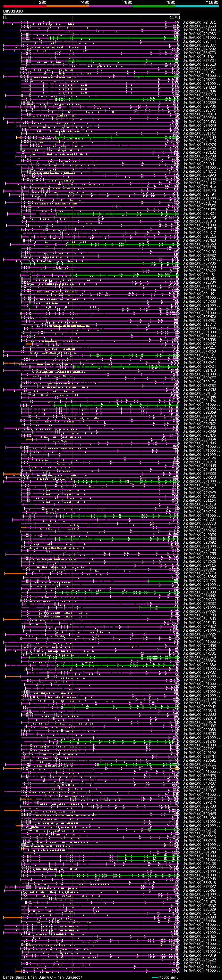This screenshot has height=980, width=222.
Task: Click the UniRef100_A8NFT5 label
Action: click(x=199, y=394)
